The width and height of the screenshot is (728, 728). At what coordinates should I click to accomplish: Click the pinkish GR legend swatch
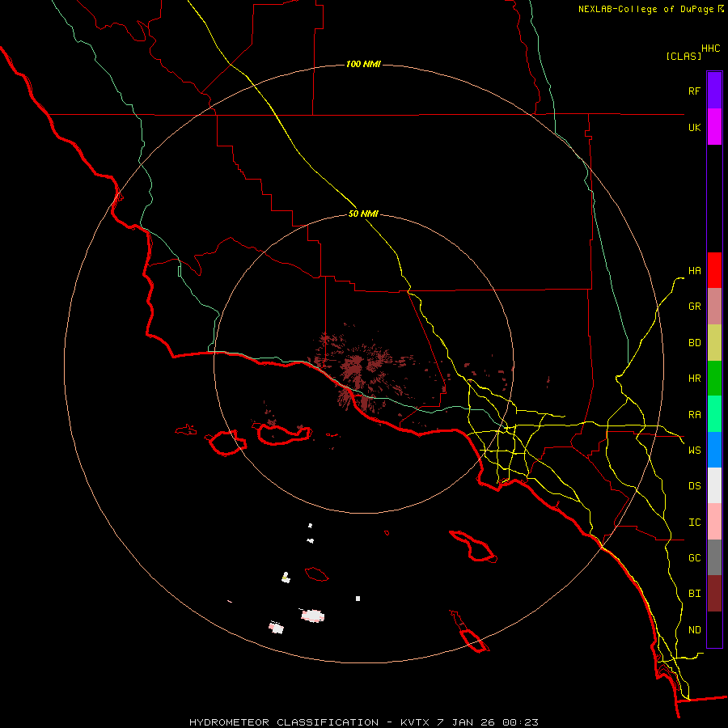[x=714, y=307]
